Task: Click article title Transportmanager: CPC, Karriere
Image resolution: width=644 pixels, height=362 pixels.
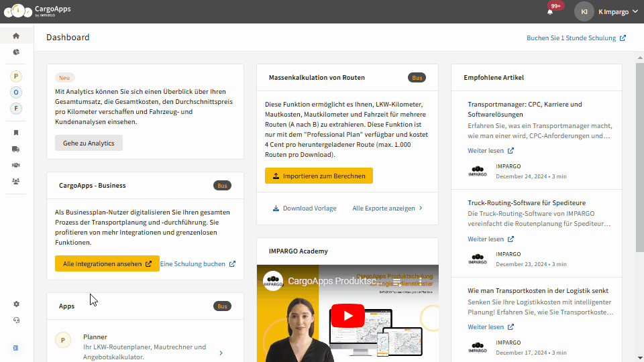Action: [525, 109]
